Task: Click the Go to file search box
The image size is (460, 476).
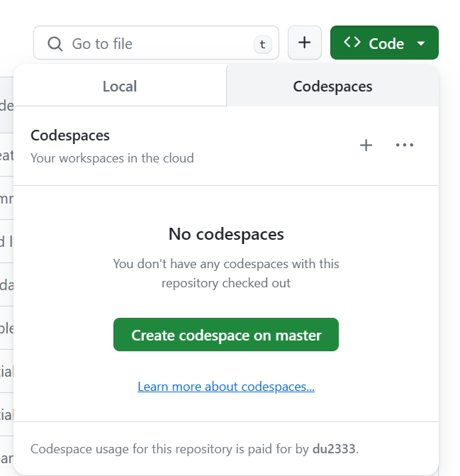Action: pos(156,43)
